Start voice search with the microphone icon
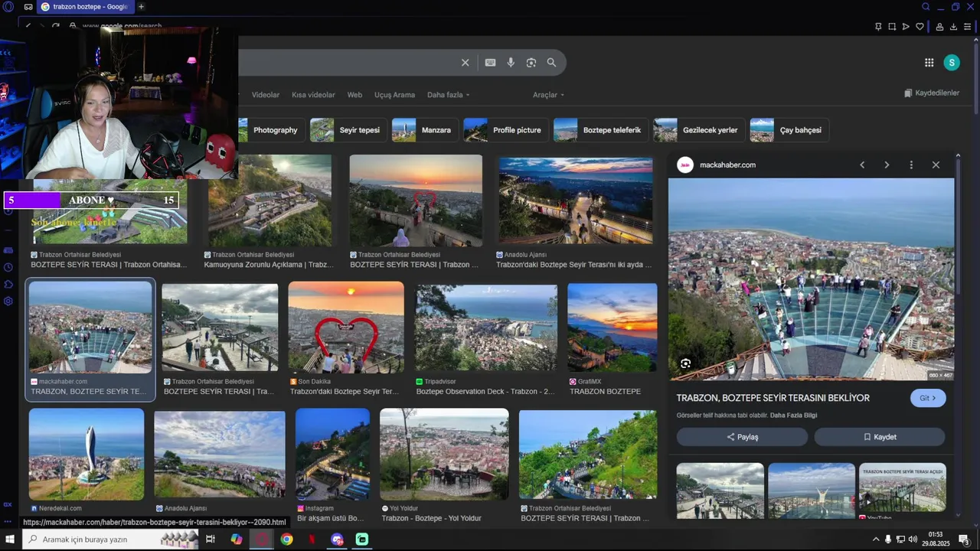The height and width of the screenshot is (551, 980). [x=511, y=63]
